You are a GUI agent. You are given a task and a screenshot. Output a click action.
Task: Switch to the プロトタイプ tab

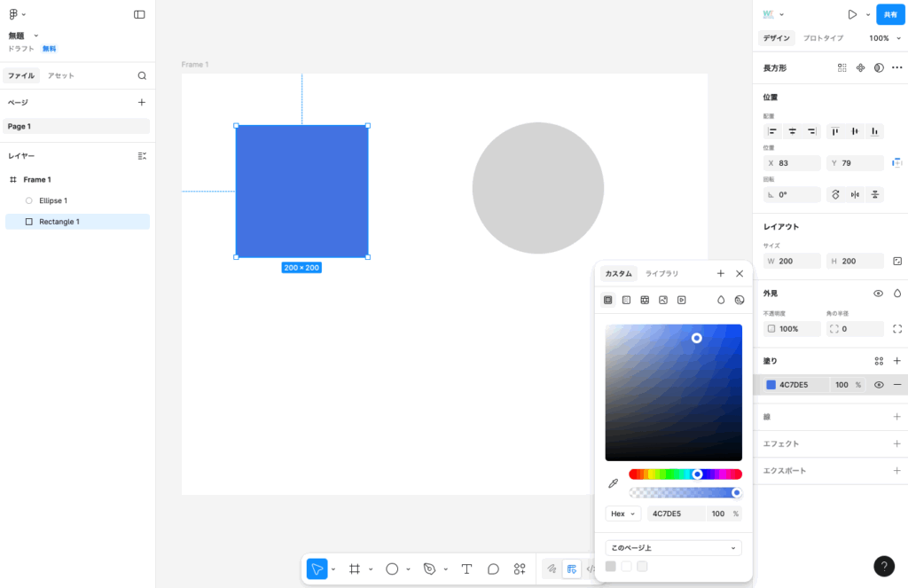[823, 38]
